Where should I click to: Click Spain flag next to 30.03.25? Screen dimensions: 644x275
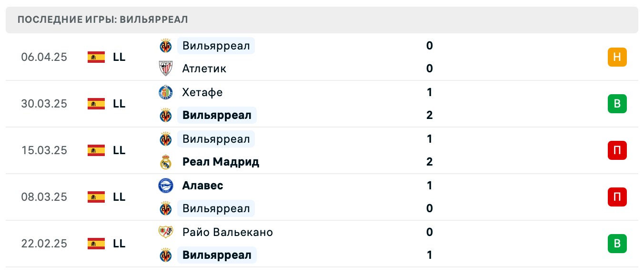click(x=96, y=104)
